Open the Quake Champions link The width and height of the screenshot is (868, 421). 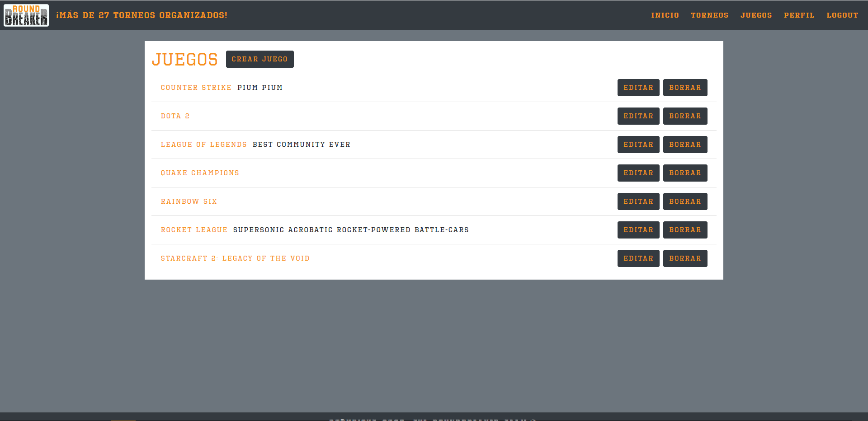tap(200, 173)
